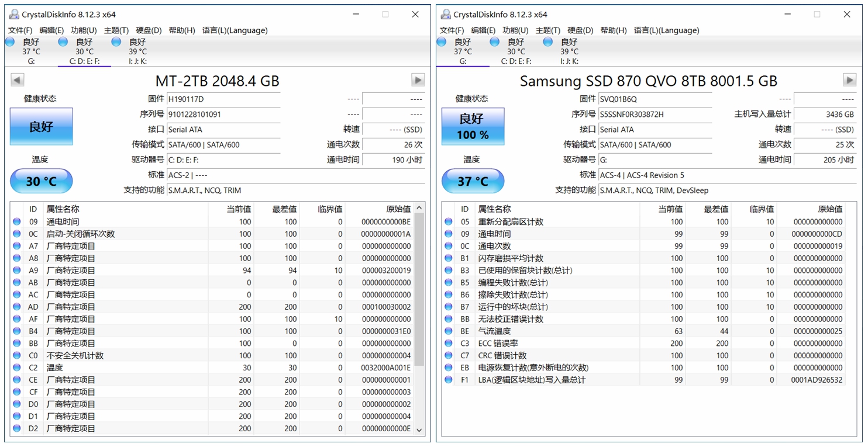Open the 功能(U) menu
Image resolution: width=868 pixels, height=447 pixels.
83,30
